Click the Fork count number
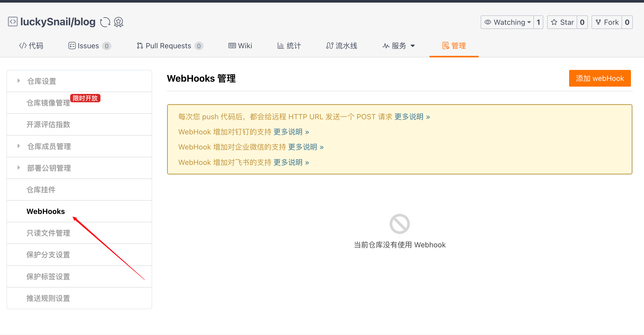The image size is (644, 335). coord(627,22)
